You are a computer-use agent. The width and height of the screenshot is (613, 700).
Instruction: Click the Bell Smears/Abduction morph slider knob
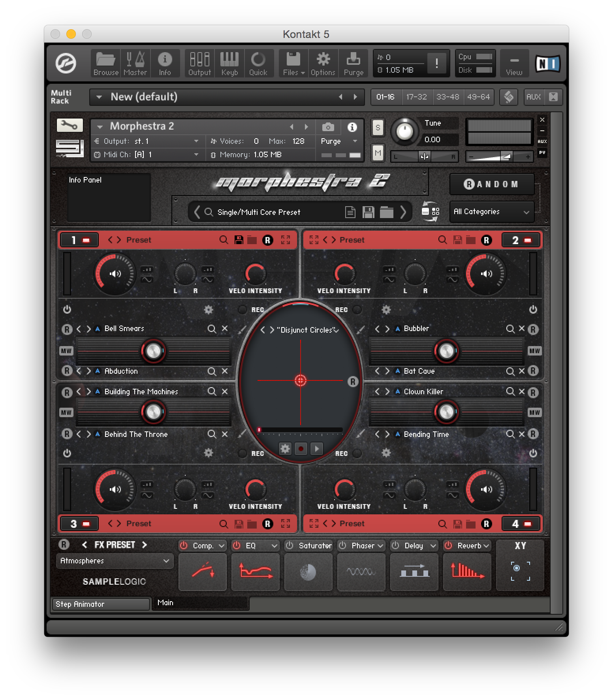(x=153, y=351)
